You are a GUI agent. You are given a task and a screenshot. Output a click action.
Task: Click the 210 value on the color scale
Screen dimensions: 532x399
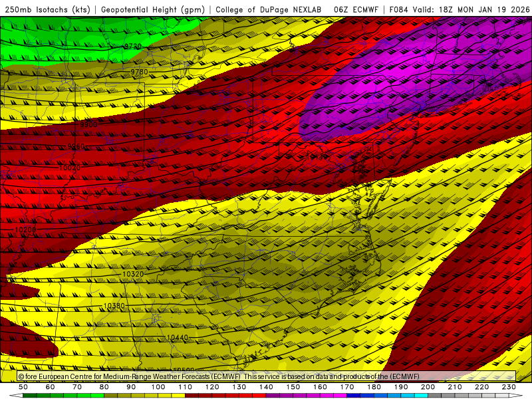pyautogui.click(x=455, y=387)
